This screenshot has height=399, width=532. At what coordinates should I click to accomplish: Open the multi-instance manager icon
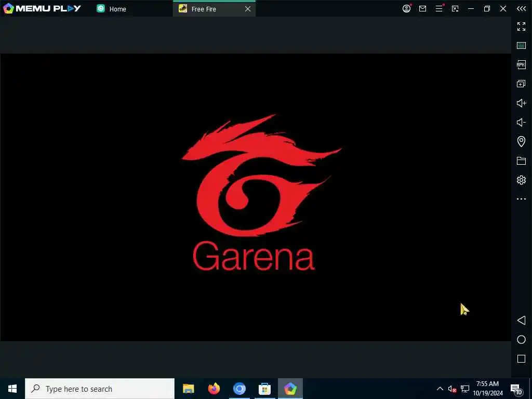pos(521,84)
